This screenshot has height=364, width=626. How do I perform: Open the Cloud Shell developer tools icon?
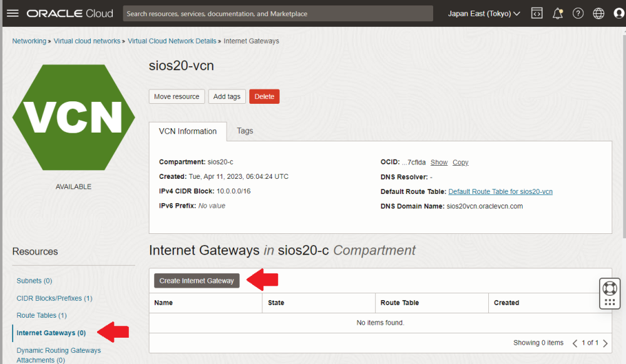pyautogui.click(x=537, y=13)
